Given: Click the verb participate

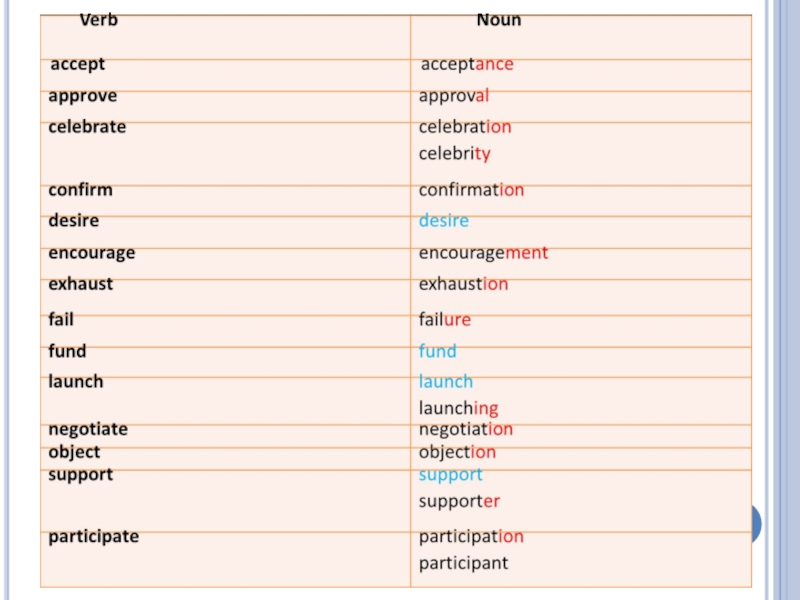Looking at the screenshot, I should coord(93,536).
